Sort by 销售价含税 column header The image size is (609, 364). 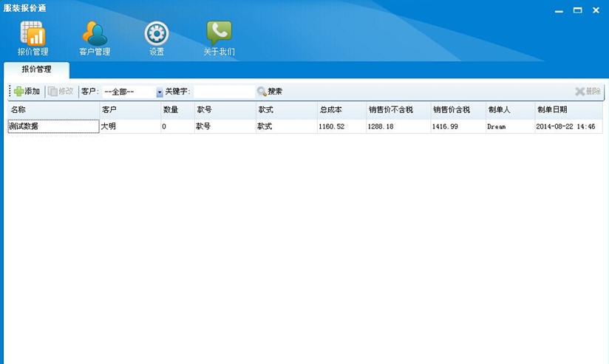pos(458,110)
